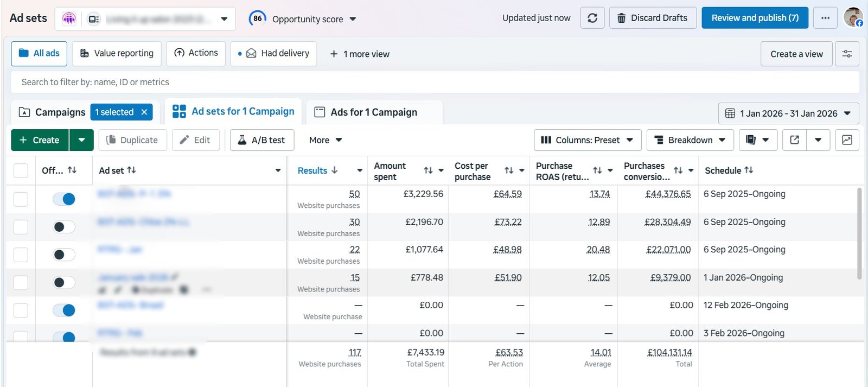Click the export/share arrow icon
Image resolution: width=868 pixels, height=387 pixels.
coord(794,140)
